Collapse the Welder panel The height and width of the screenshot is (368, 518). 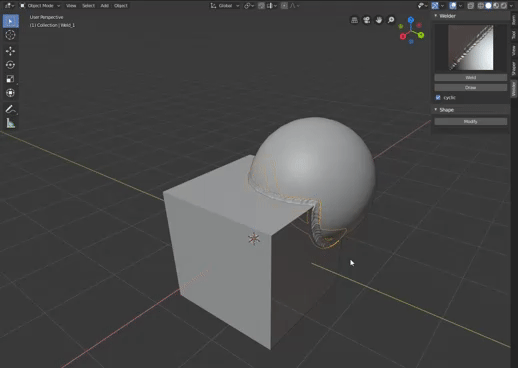click(436, 16)
